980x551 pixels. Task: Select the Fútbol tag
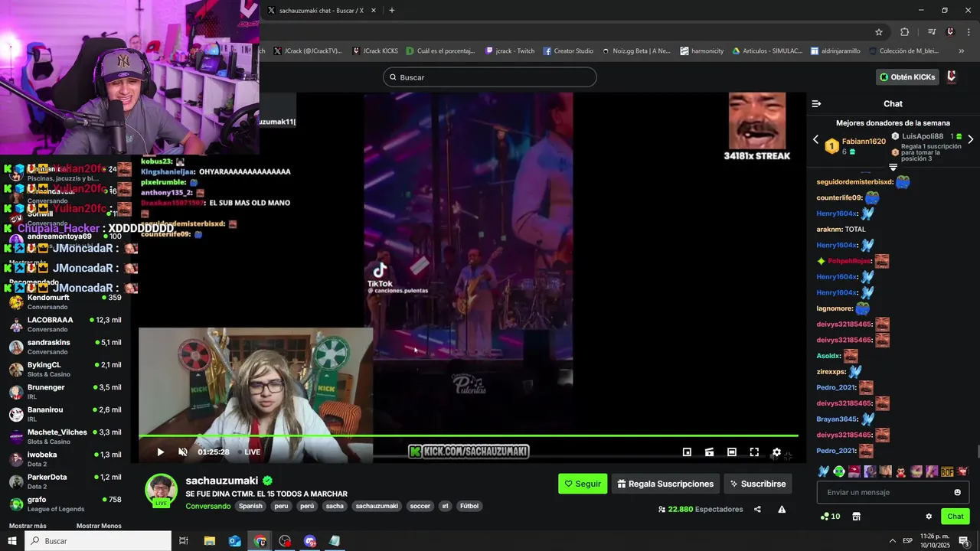[469, 506]
